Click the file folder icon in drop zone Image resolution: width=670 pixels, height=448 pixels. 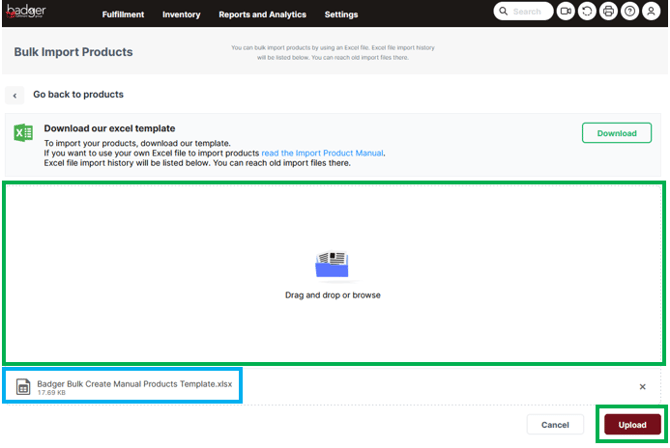tap(332, 264)
